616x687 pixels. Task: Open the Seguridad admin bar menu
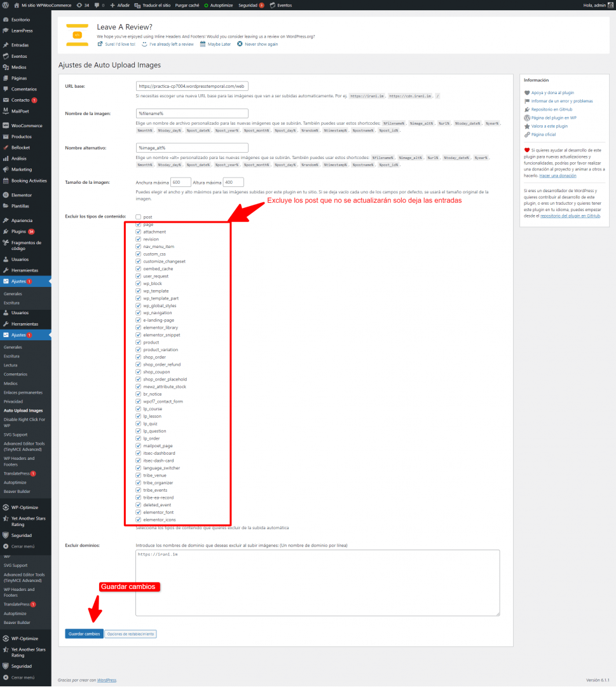pos(251,5)
